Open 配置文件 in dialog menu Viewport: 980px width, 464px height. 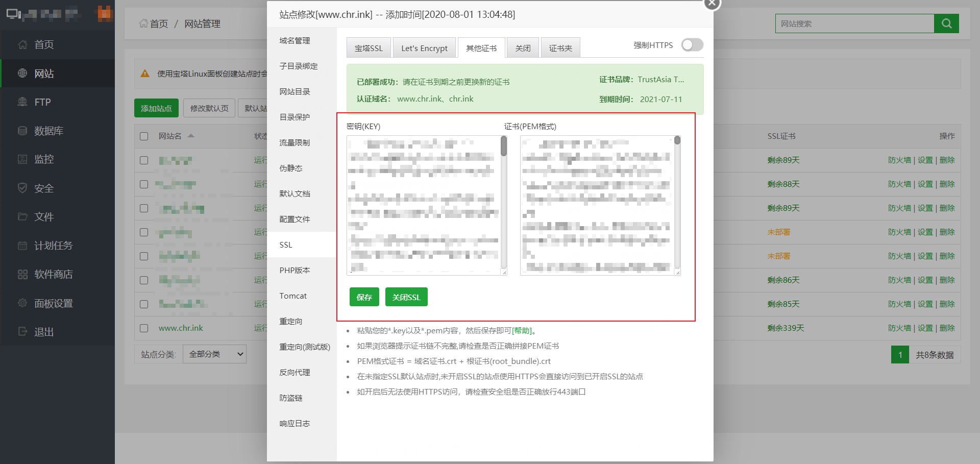coord(302,219)
